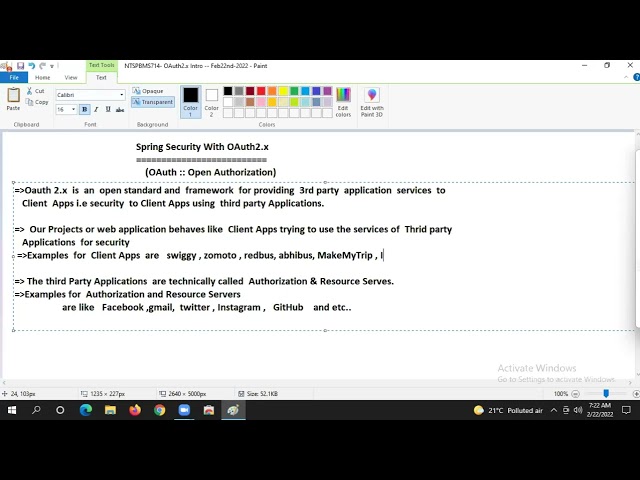Click the Paste clipboard button
The image size is (640, 480).
click(x=13, y=99)
